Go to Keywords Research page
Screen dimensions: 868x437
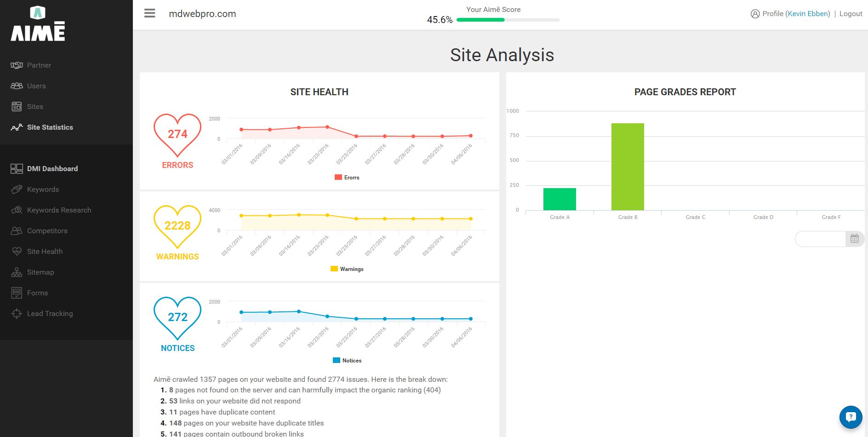point(59,210)
